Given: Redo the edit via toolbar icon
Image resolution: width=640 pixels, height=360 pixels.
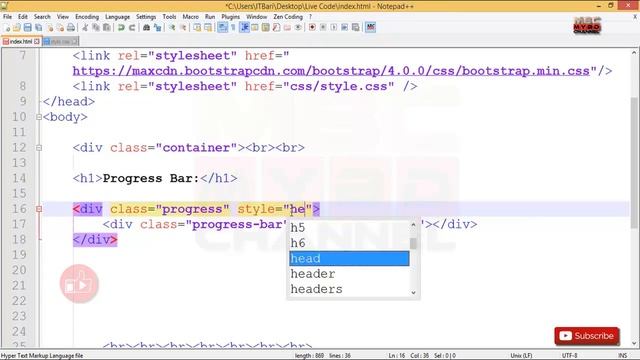Looking at the screenshot, I should point(132,27).
